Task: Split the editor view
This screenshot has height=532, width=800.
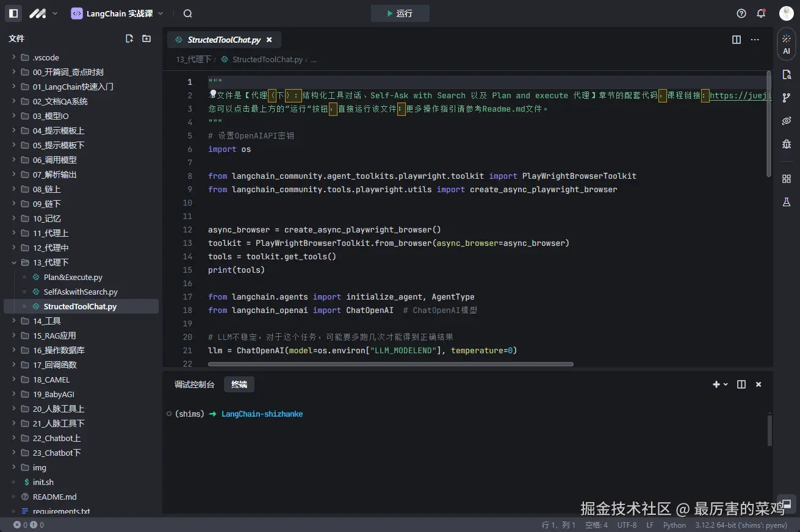Action: [737, 40]
